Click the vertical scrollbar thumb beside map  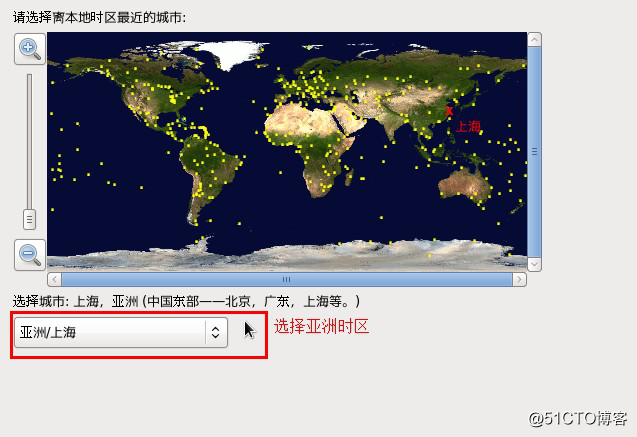(x=534, y=152)
